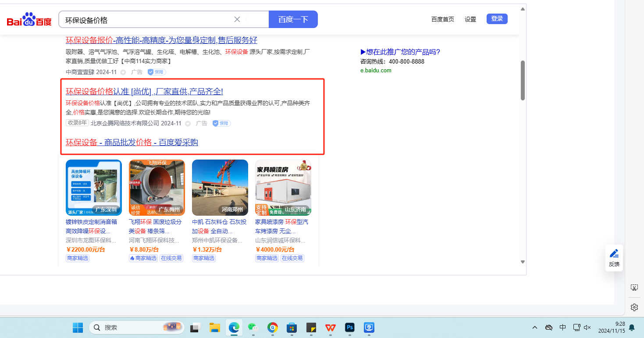Open 家具喷漆房 环保型汽车烤漆房 product link
Viewport: 644px width, 338px height.
pyautogui.click(x=282, y=226)
